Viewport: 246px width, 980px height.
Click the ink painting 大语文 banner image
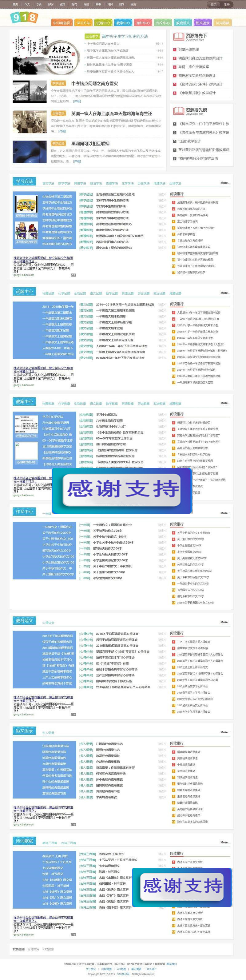tap(46, 55)
